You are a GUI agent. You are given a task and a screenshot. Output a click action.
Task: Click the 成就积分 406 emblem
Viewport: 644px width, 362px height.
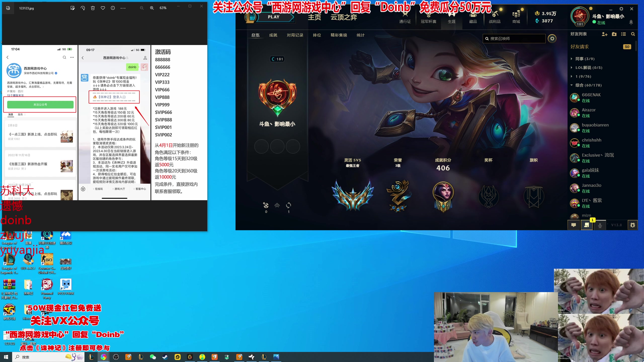pyautogui.click(x=443, y=197)
